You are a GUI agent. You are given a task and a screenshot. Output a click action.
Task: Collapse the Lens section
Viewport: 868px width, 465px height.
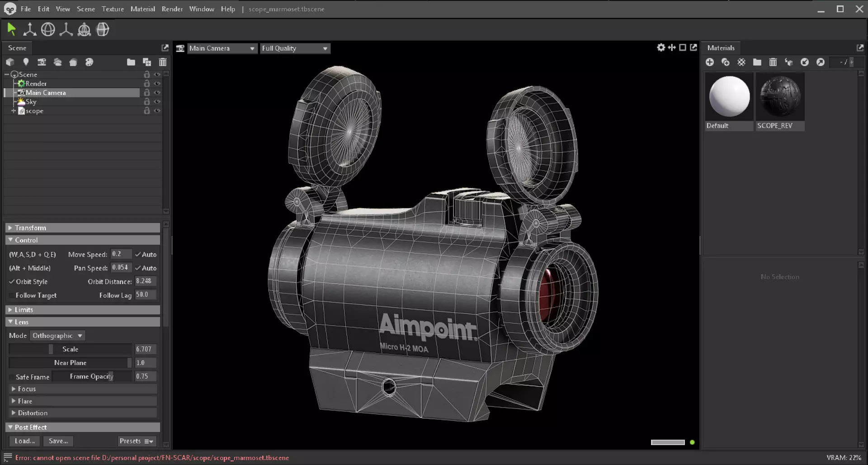click(83, 322)
